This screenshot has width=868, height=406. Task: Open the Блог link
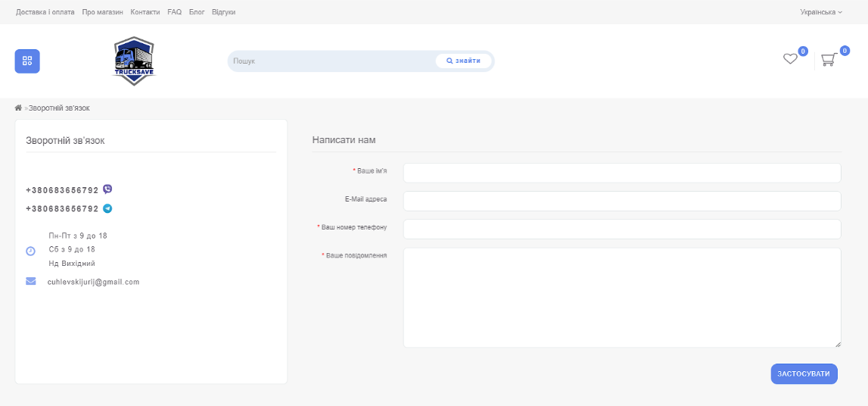pos(197,12)
